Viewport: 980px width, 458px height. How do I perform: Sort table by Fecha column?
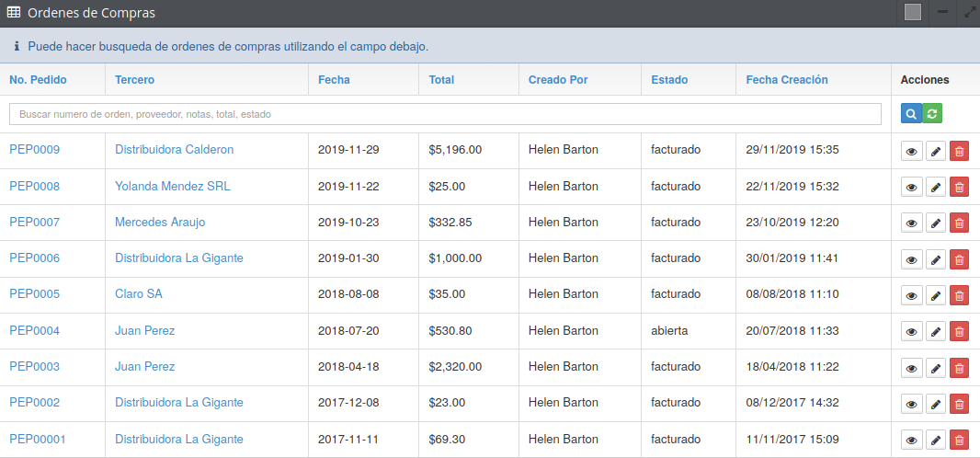334,80
